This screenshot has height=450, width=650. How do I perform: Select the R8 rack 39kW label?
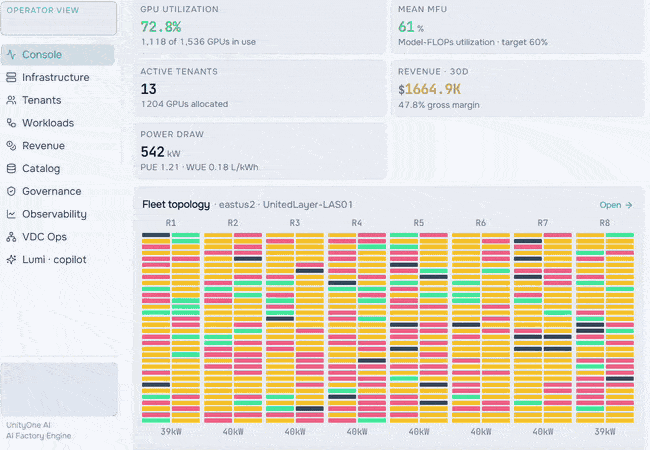click(x=604, y=432)
